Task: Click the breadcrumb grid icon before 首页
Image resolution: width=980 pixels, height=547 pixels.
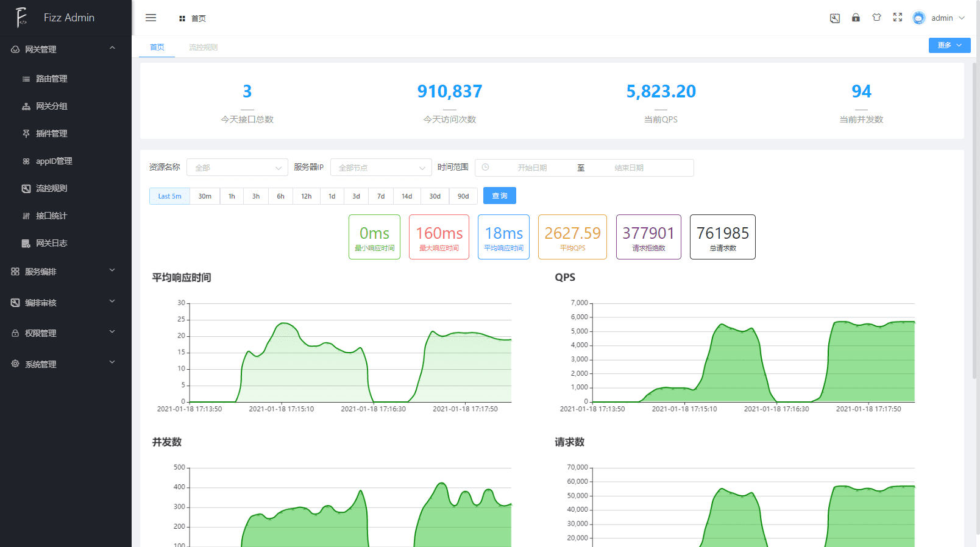Action: (x=182, y=19)
